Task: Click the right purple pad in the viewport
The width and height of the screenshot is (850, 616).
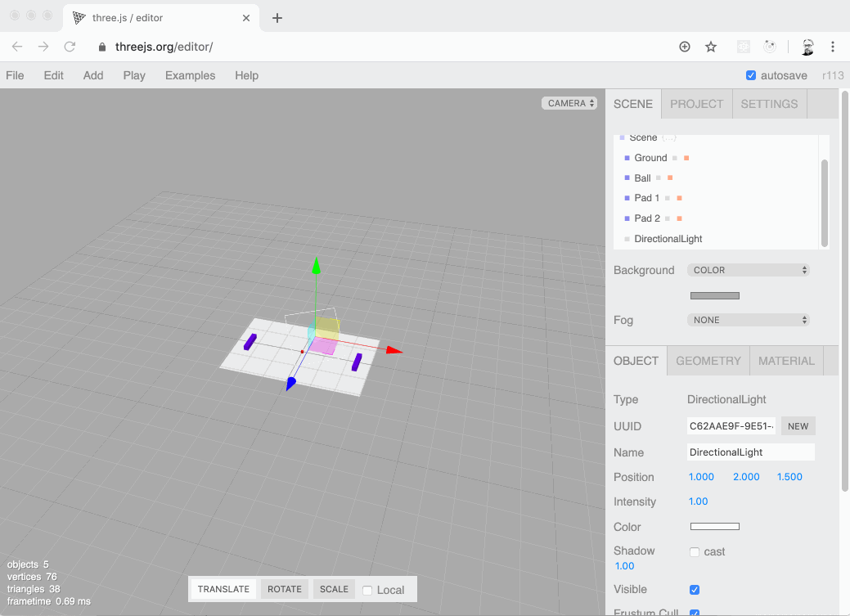Action: 357,362
